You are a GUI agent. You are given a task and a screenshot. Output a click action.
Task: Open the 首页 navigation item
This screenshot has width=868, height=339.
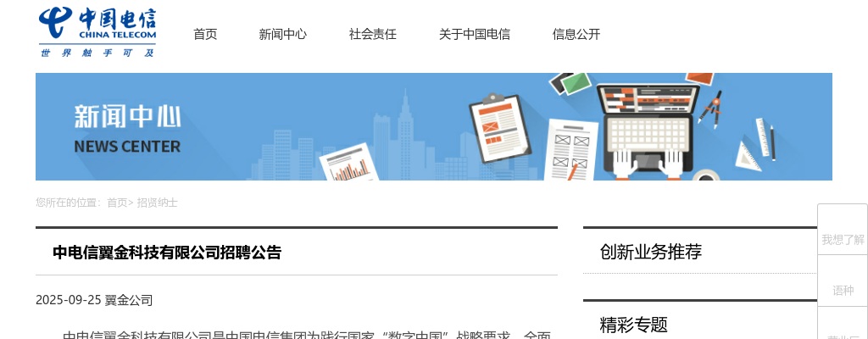coord(205,34)
